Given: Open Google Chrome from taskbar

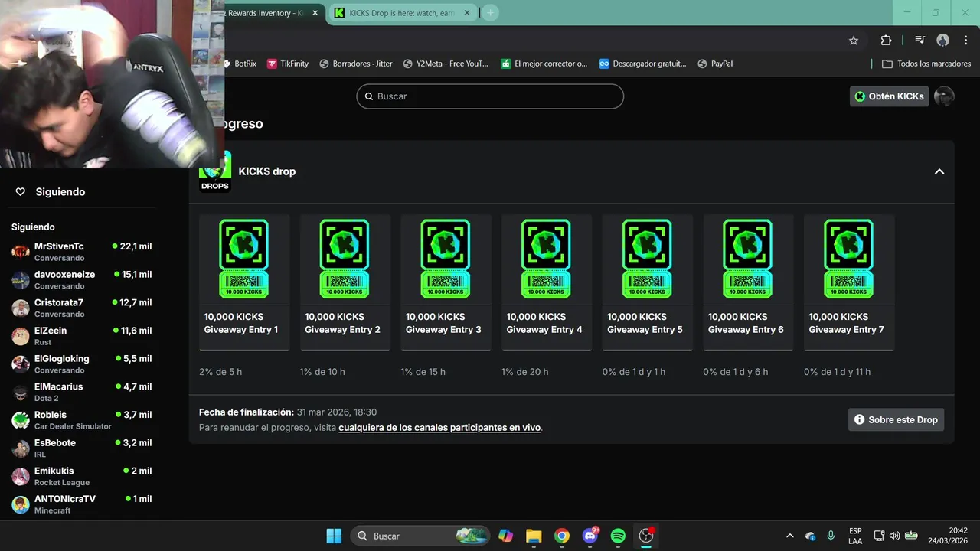Looking at the screenshot, I should pos(562,536).
